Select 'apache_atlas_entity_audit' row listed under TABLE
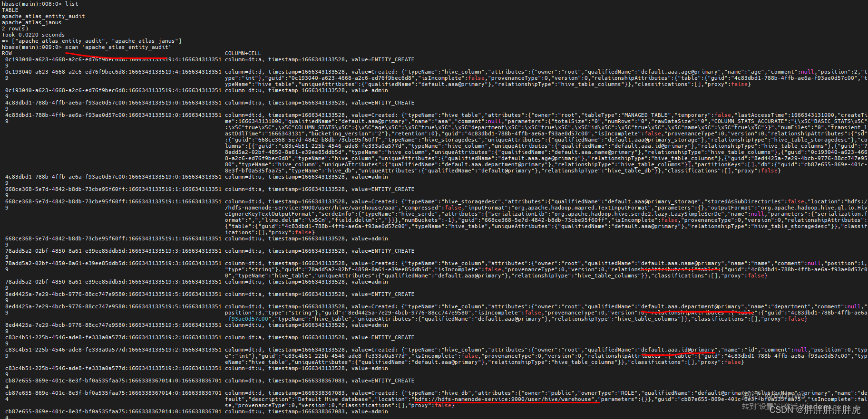The height and width of the screenshot is (419, 868). [43, 16]
